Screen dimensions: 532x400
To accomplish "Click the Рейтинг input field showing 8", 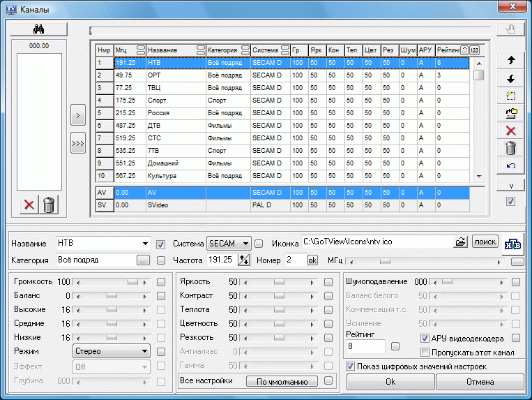I will coord(366,346).
